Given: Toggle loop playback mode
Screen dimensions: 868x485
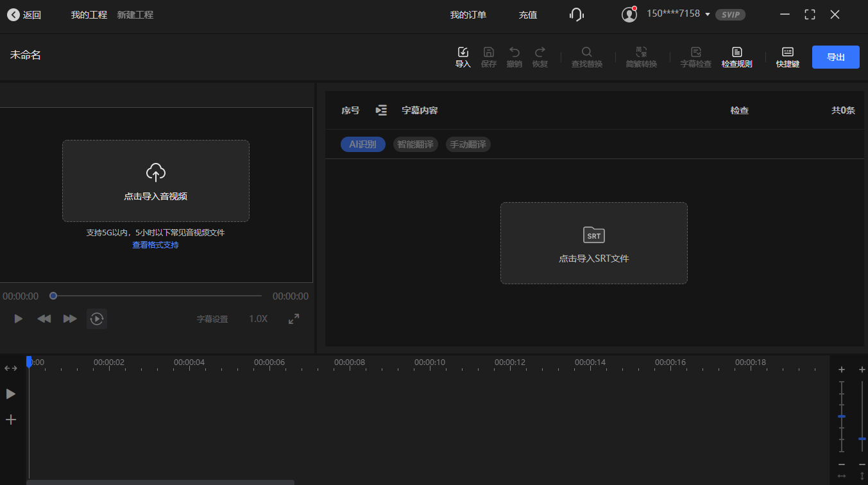Looking at the screenshot, I should coord(97,318).
